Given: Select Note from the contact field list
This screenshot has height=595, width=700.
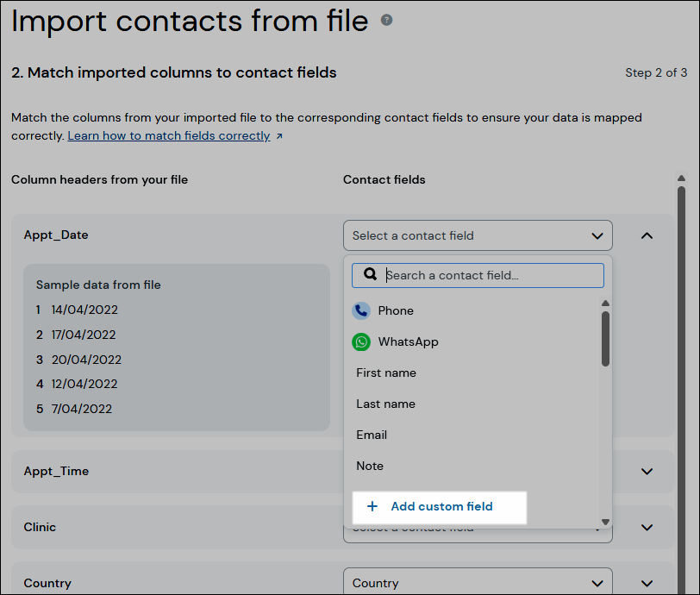Looking at the screenshot, I should (369, 466).
